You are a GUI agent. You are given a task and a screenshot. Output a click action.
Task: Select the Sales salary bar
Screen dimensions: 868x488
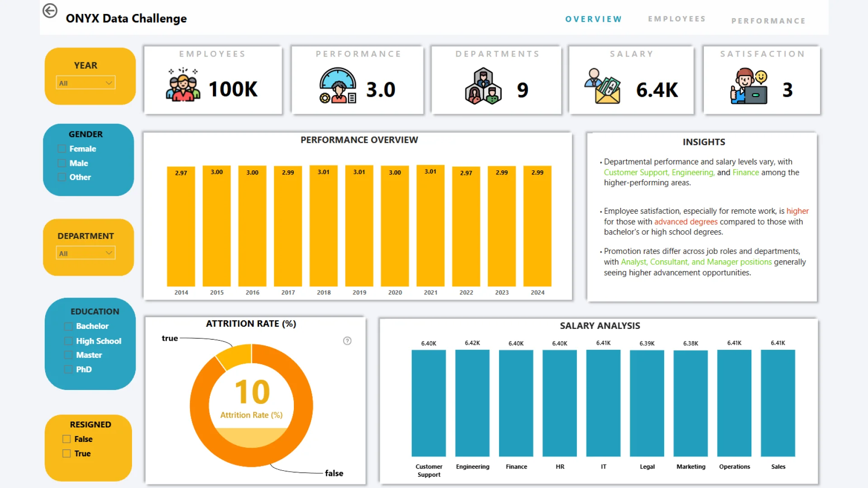[778, 403]
